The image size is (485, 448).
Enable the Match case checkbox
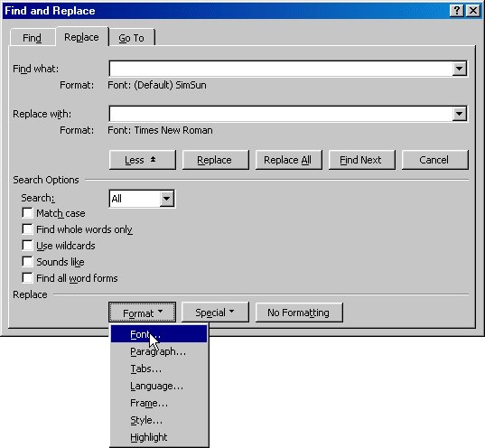pos(27,213)
